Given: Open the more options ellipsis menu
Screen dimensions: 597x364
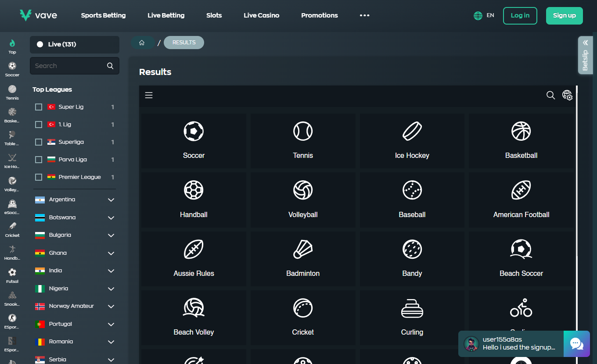Looking at the screenshot, I should pos(365,15).
